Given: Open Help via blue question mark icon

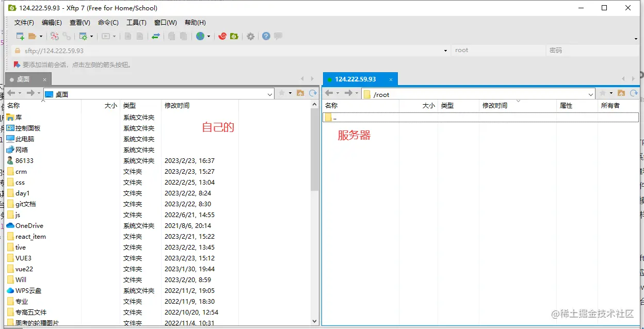Looking at the screenshot, I should pos(266,36).
